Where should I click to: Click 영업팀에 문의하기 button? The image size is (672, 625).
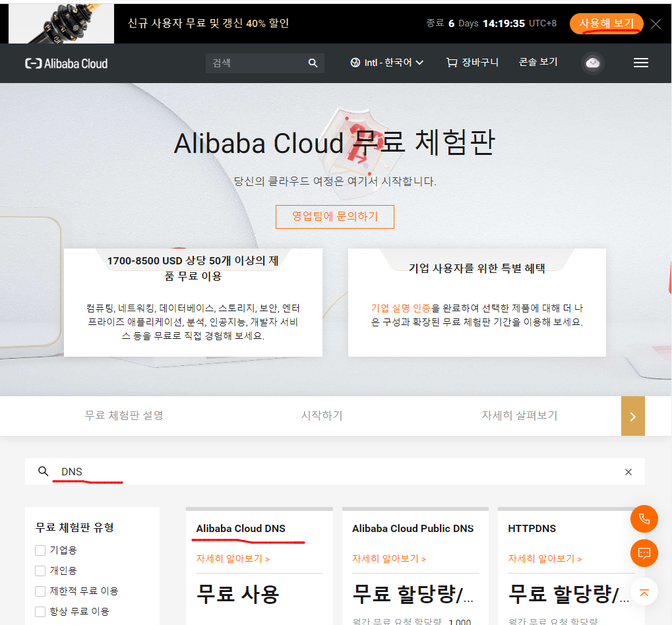[x=335, y=216]
